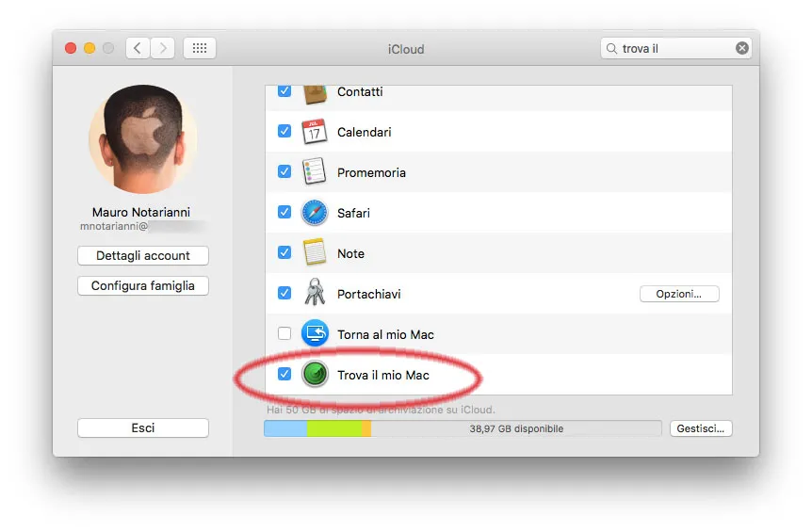Viewport: 812px width, 532px height.
Task: Uncheck Trova il mio Mac checkbox
Action: coord(284,374)
